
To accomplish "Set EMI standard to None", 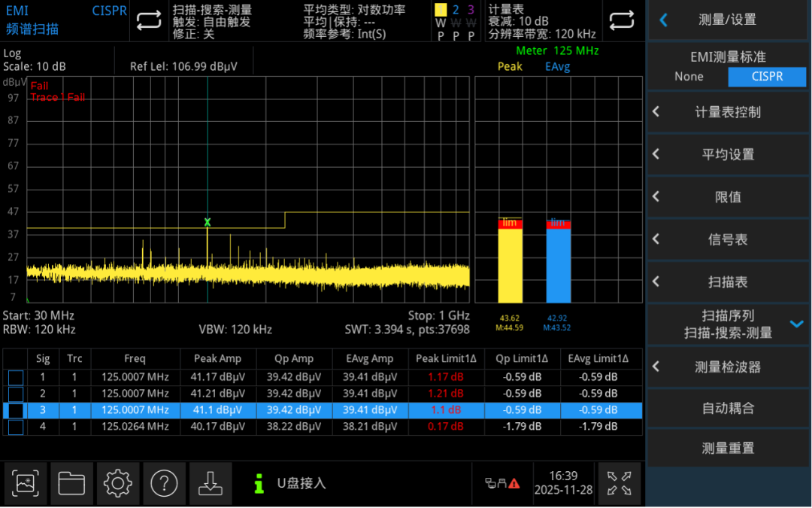I will pos(689,77).
